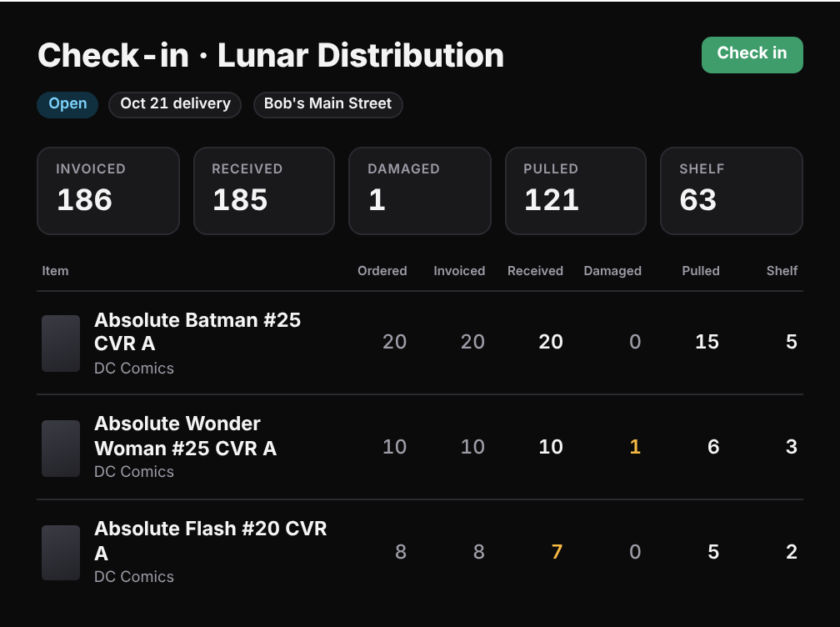
Task: Open the Absolute Flash #20 cover thumbnail
Action: coord(61,553)
